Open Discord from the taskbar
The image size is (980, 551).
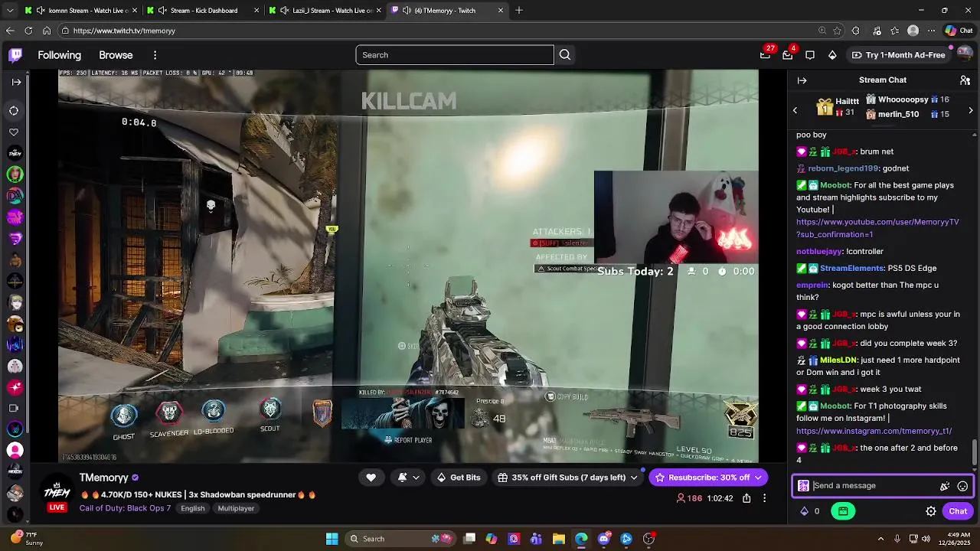coord(604,539)
